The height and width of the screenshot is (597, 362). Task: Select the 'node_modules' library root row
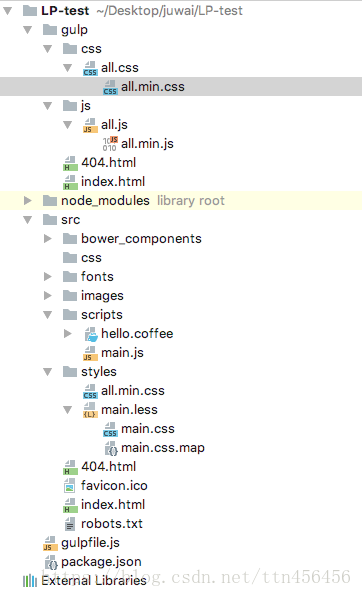pyautogui.click(x=181, y=201)
